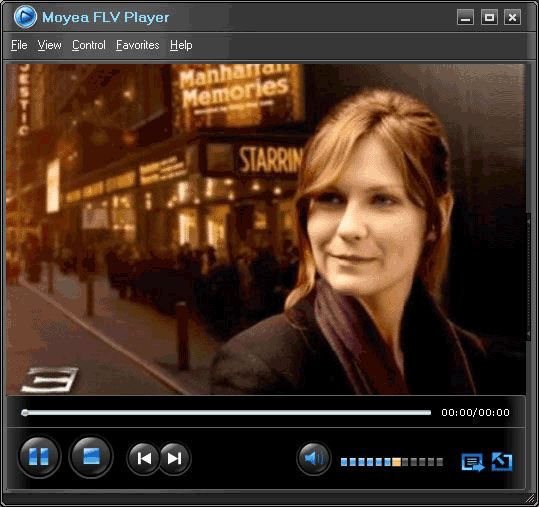Click the video display area
Screen dimensions: 539x507
(266, 229)
